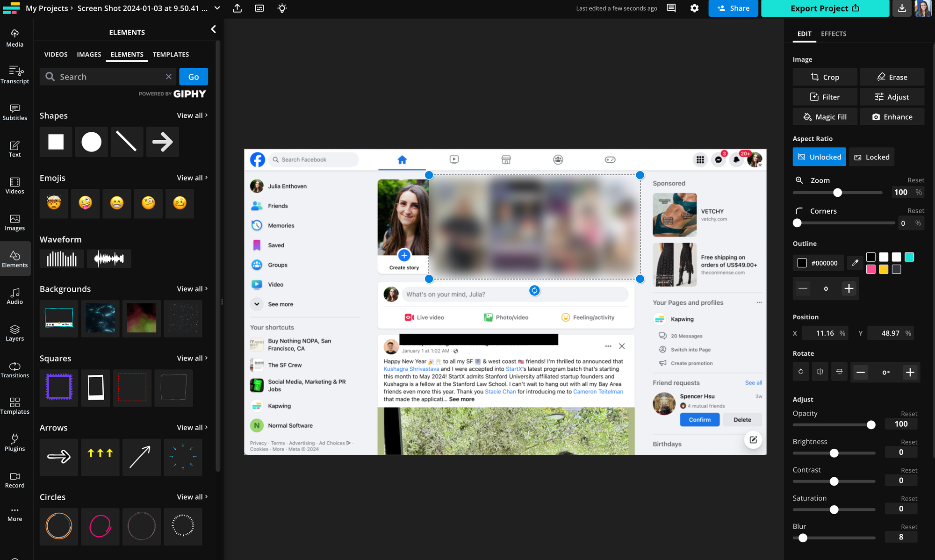Switch to the EFFECTS tab
This screenshot has height=560, width=935.
[834, 34]
